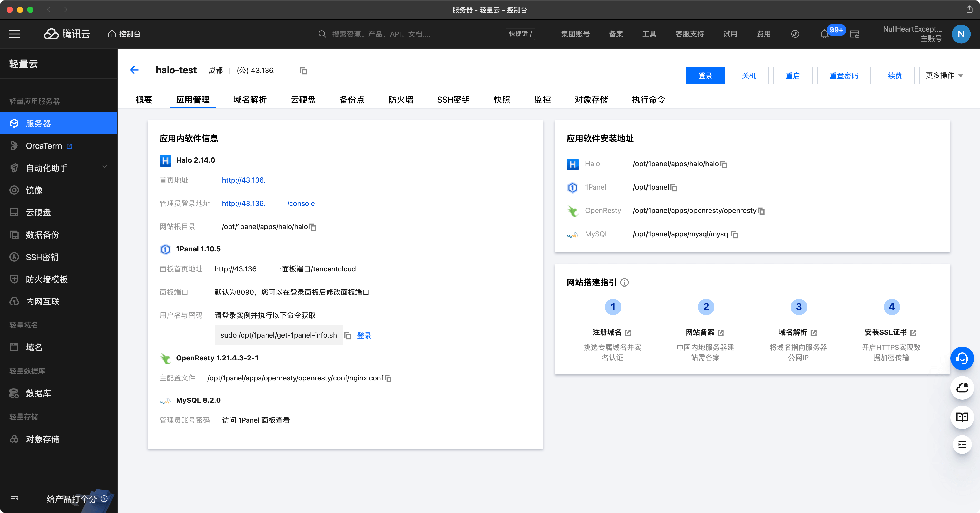Image resolution: width=980 pixels, height=513 pixels.
Task: Click the 腾讯云 logo
Action: 67,34
